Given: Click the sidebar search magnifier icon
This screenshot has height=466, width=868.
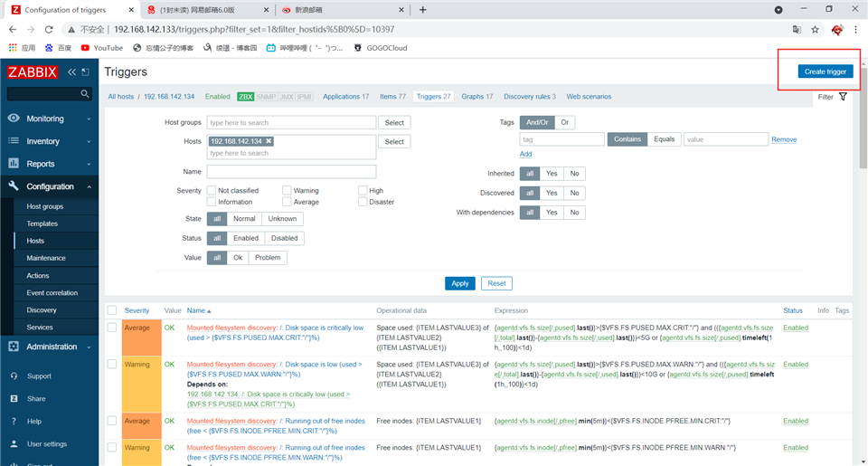Looking at the screenshot, I should (x=85, y=93).
